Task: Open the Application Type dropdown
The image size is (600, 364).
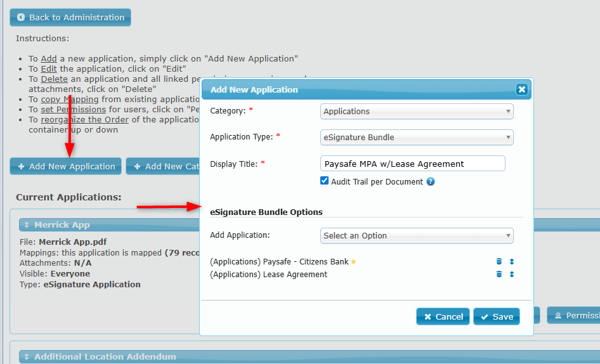Action: (417, 138)
